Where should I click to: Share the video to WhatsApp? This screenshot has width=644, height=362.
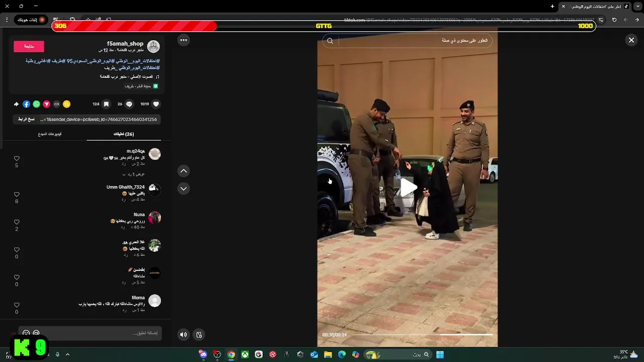[36, 104]
